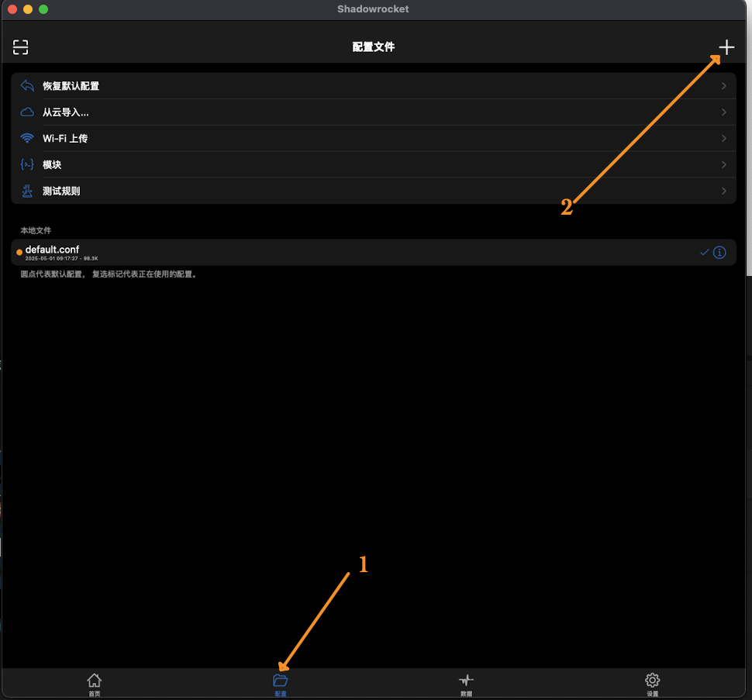Click the 配置文件 page title
The image size is (752, 700).
374,47
